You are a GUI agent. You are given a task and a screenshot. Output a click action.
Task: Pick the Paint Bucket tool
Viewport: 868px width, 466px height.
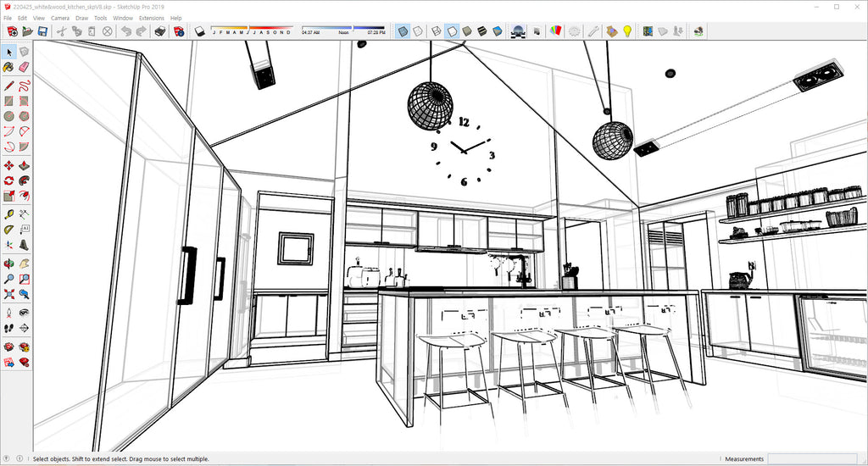pyautogui.click(x=8, y=67)
